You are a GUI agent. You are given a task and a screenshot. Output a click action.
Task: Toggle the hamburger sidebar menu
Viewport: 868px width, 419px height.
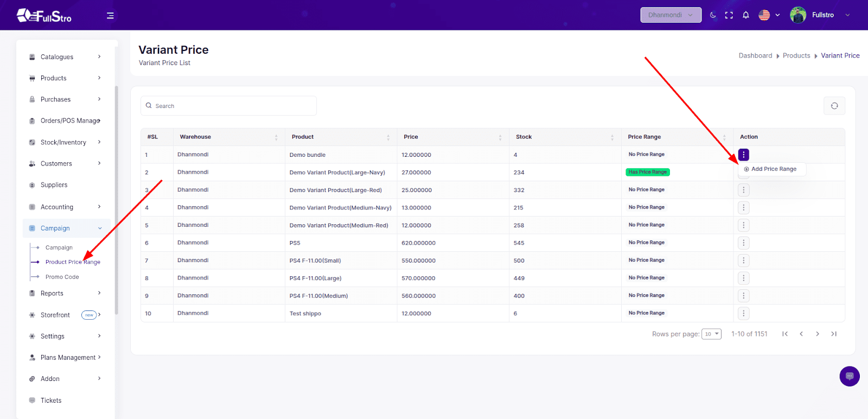(x=110, y=15)
